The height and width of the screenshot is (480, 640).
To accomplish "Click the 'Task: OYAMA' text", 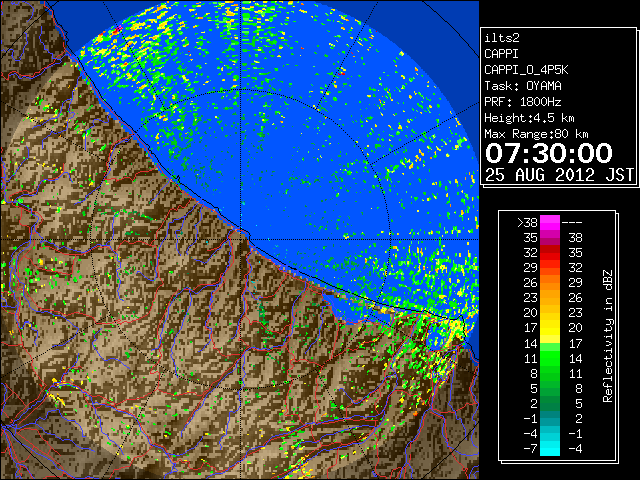I will (523, 86).
